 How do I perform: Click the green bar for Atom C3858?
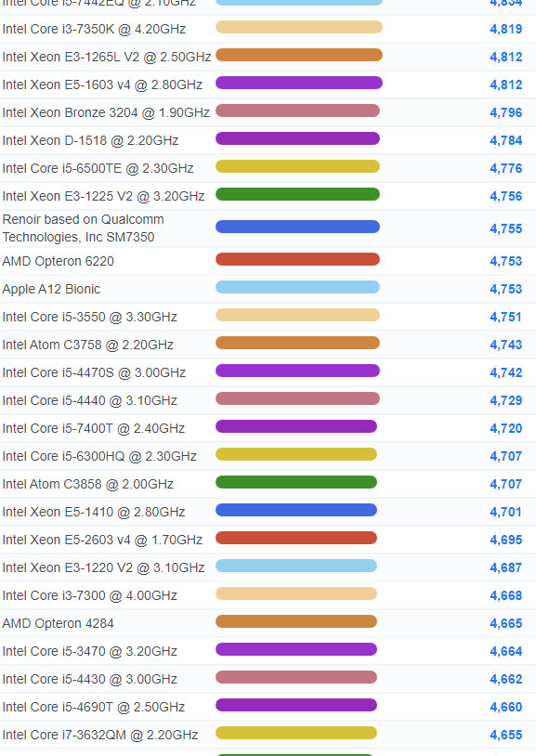[296, 482]
